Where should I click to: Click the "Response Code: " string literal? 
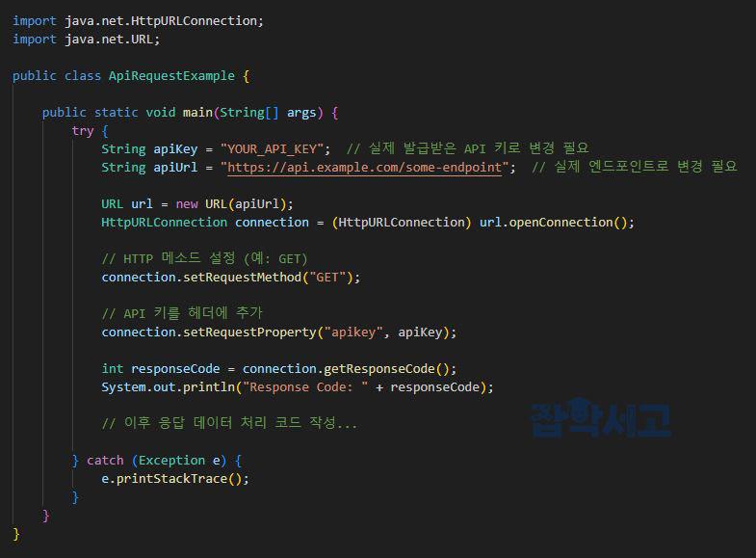305,387
